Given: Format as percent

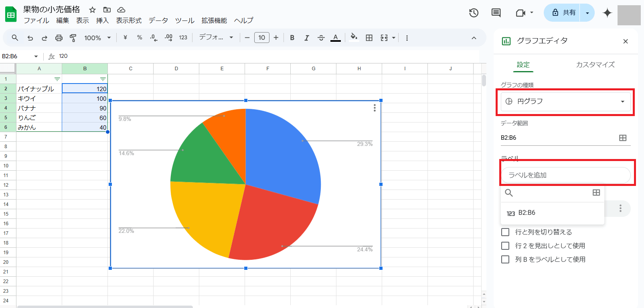Looking at the screenshot, I should (x=140, y=37).
